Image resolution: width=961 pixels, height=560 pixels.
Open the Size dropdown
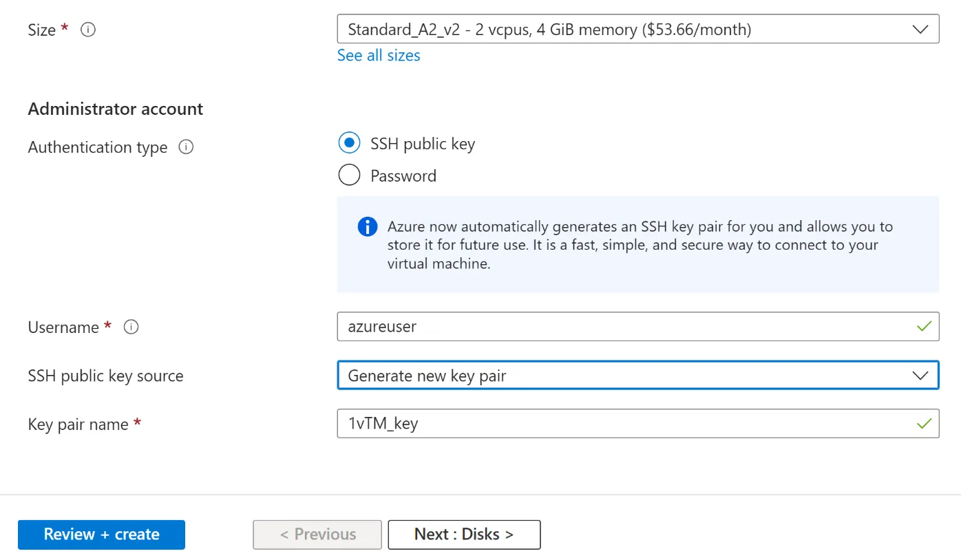pyautogui.click(x=638, y=29)
